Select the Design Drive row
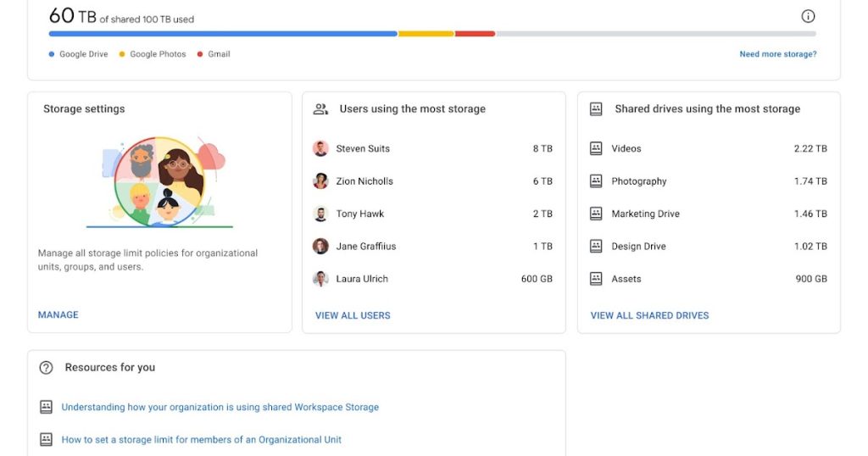This screenshot has height=456, width=868. coord(708,247)
